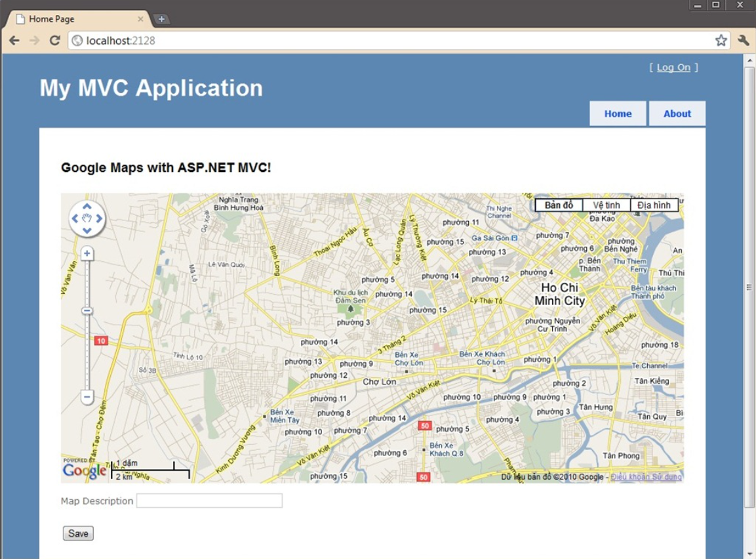Click the Save button

[78, 533]
